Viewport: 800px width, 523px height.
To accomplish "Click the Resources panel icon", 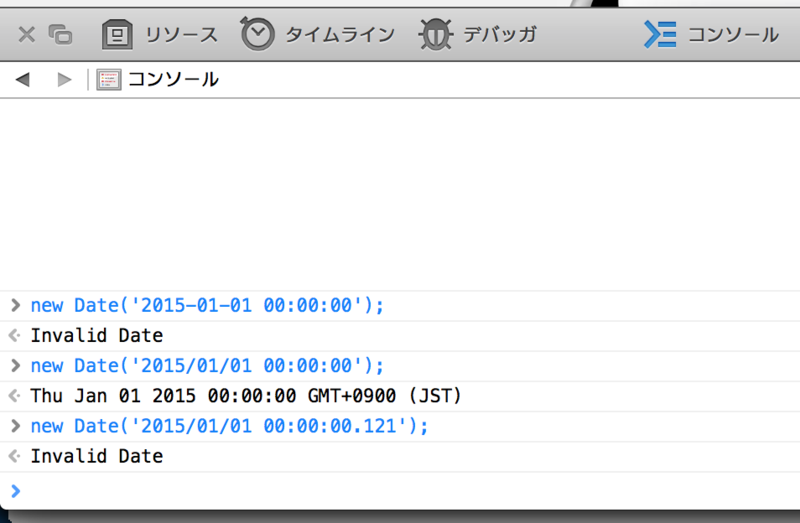I will point(117,35).
